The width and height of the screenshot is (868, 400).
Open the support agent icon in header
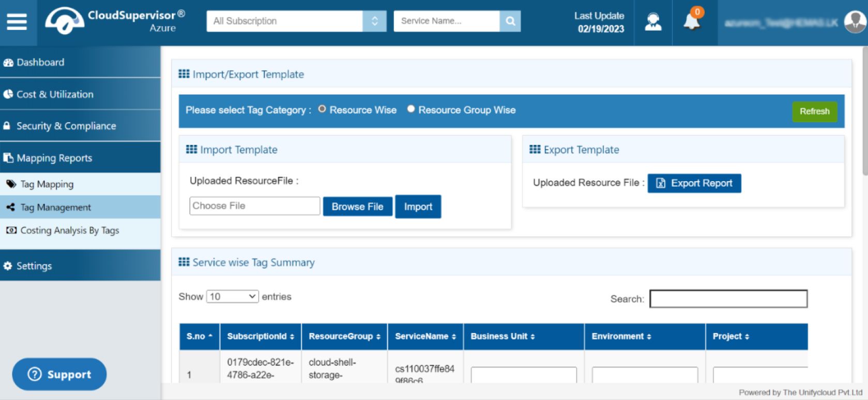[x=653, y=22]
